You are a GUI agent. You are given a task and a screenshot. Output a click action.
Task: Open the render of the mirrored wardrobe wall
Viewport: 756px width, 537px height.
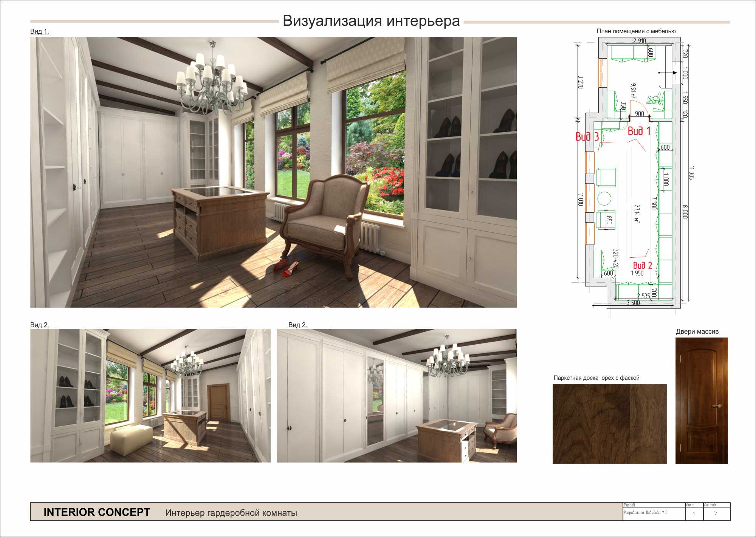click(x=397, y=396)
